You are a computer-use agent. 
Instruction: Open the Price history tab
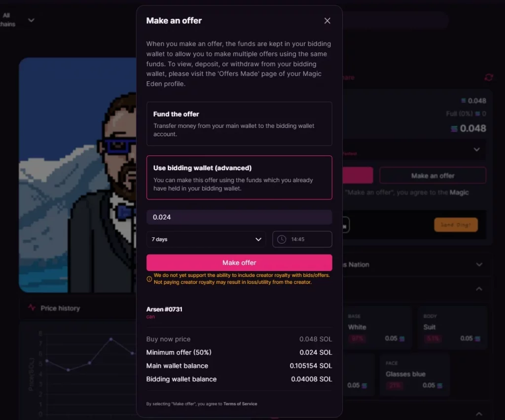pyautogui.click(x=60, y=308)
